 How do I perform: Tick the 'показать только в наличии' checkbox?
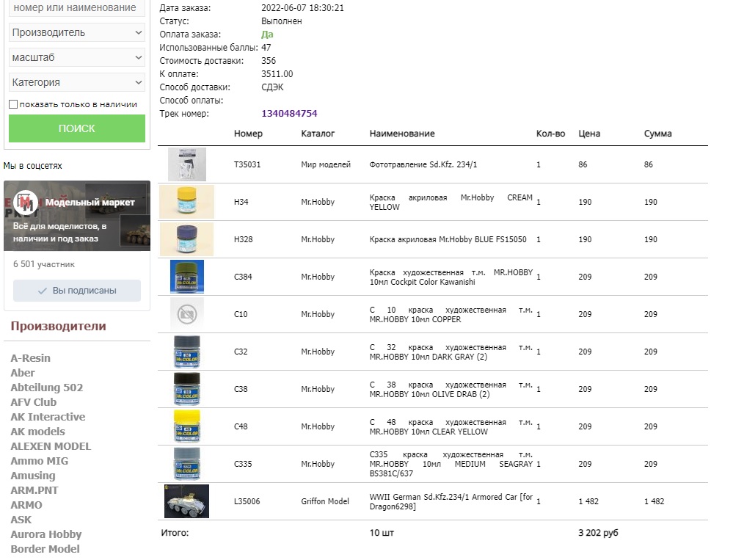point(13,104)
